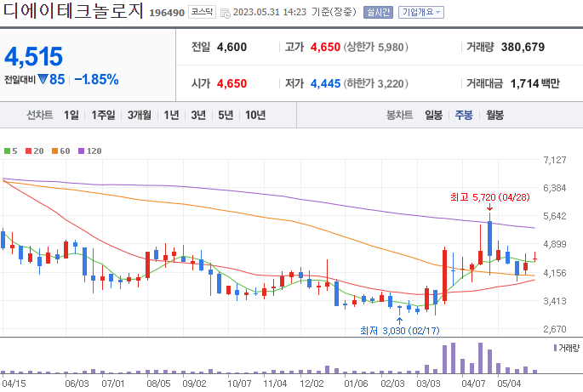Viewport: 583px width, 392px height.
Task: Select the 10년 line chart tab
Action: click(x=255, y=115)
